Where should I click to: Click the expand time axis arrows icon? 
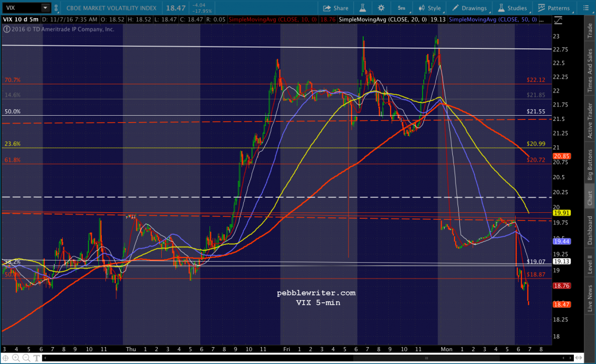(579, 358)
